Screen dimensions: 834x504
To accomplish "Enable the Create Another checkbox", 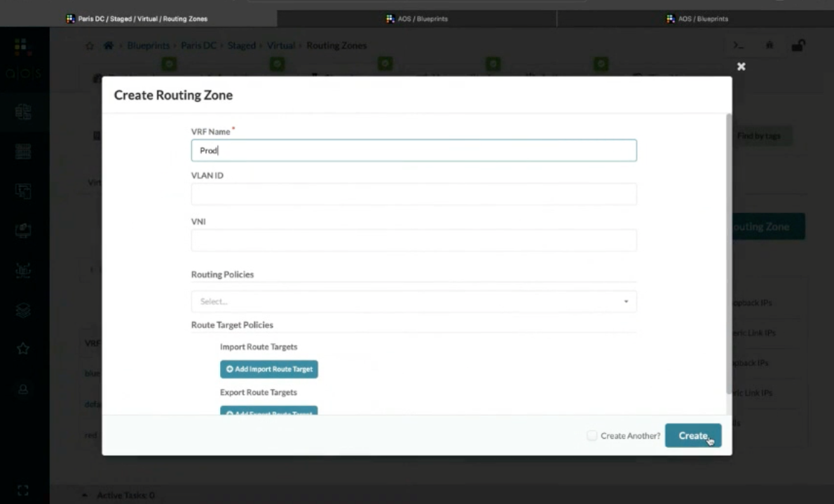I will pos(592,435).
